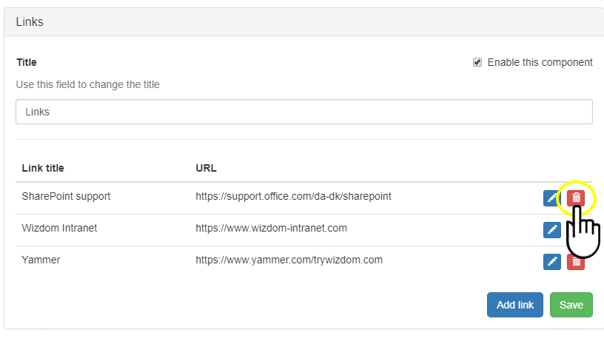Focus the Title input field containing Links

303,112
